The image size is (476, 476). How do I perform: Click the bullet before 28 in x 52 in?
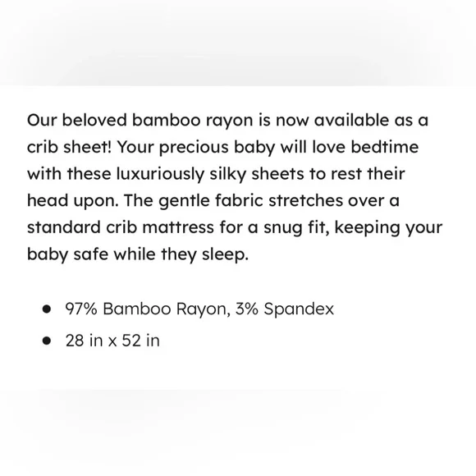[x=47, y=341]
